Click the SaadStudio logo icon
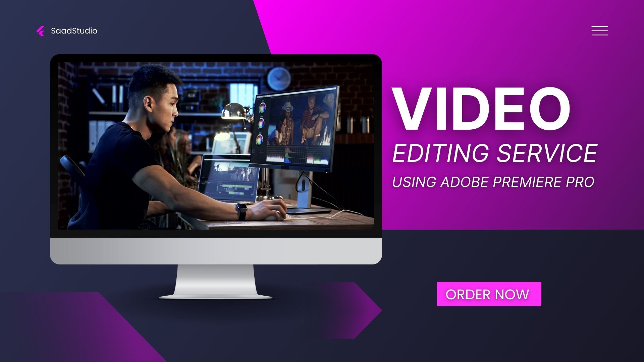644x362 pixels. tap(39, 31)
